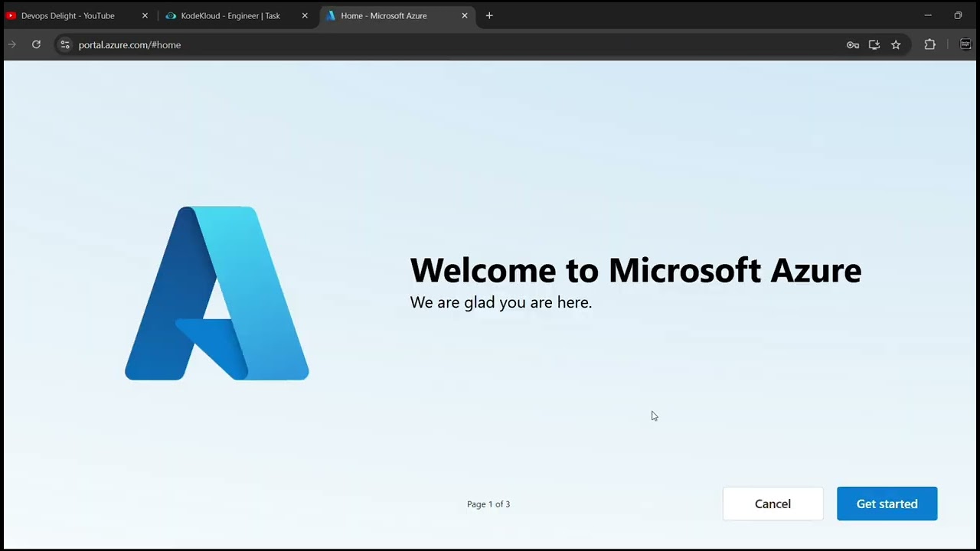Click the browser forward arrow
Image resolution: width=980 pixels, height=551 pixels.
click(11, 44)
